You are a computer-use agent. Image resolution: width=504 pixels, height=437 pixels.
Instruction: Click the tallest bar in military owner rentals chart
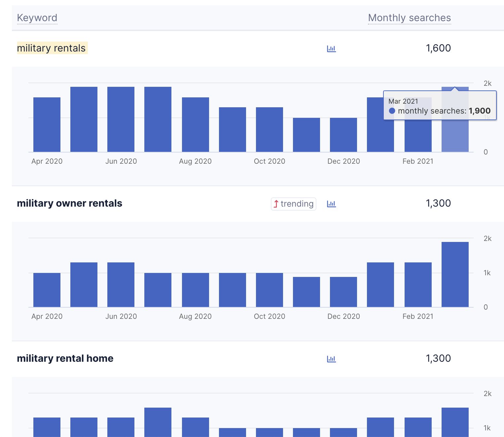(455, 275)
